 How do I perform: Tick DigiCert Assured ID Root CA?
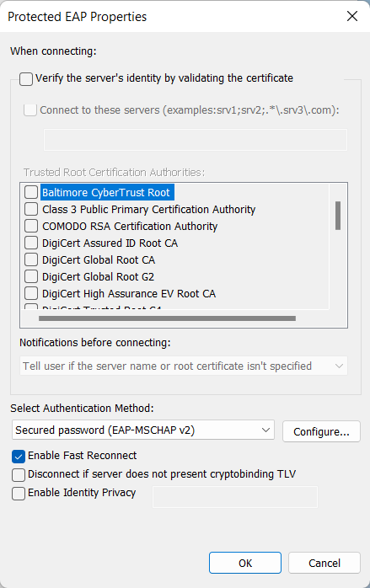click(31, 243)
